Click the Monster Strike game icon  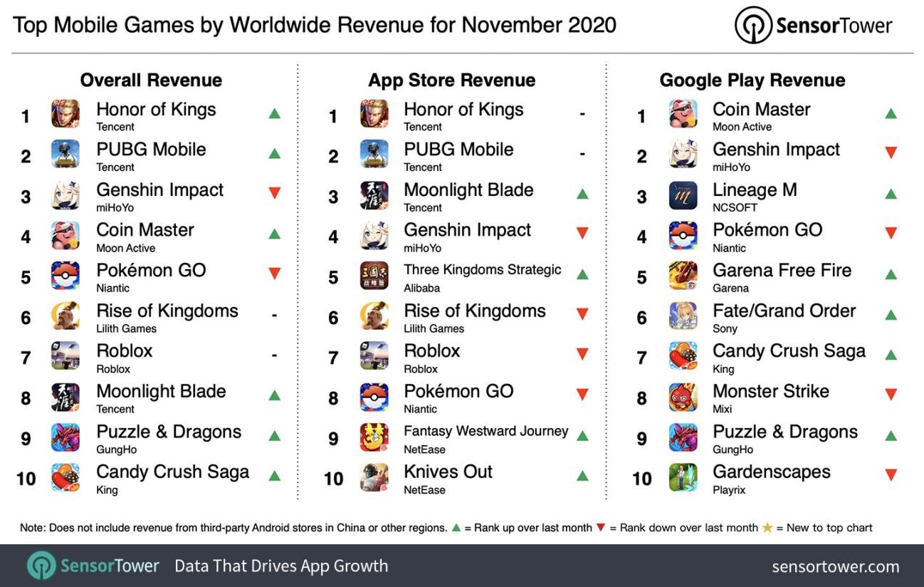683,397
